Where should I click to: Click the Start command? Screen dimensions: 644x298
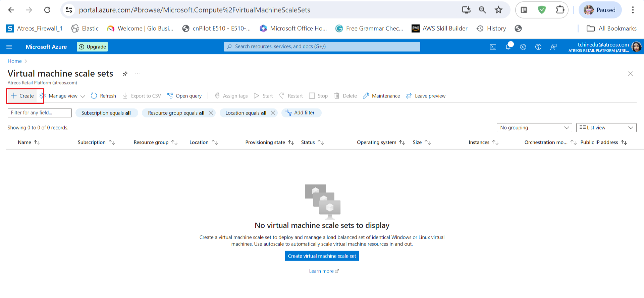[263, 96]
